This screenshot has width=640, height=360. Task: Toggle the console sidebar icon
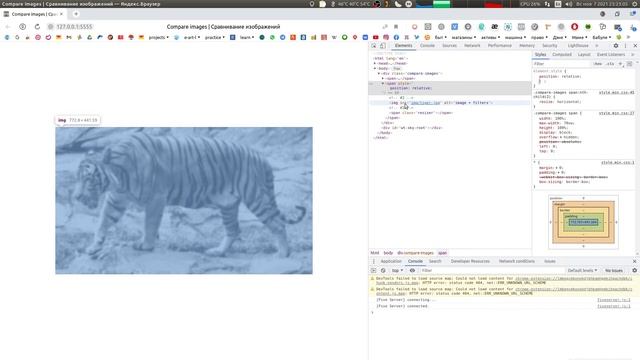click(x=373, y=271)
